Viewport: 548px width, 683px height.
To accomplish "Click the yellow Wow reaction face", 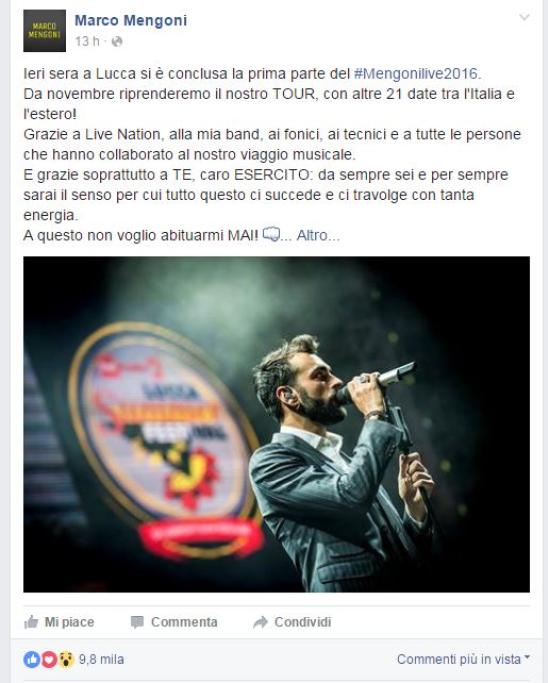I will click(66, 659).
